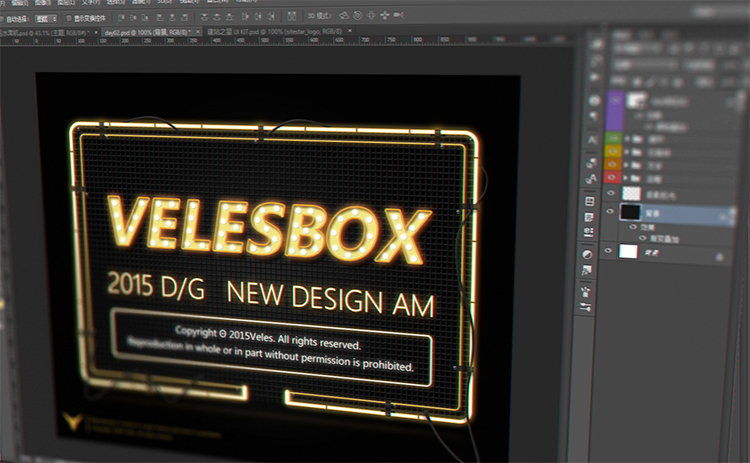Click the horizontal ruler above the canvas

pyautogui.click(x=287, y=40)
